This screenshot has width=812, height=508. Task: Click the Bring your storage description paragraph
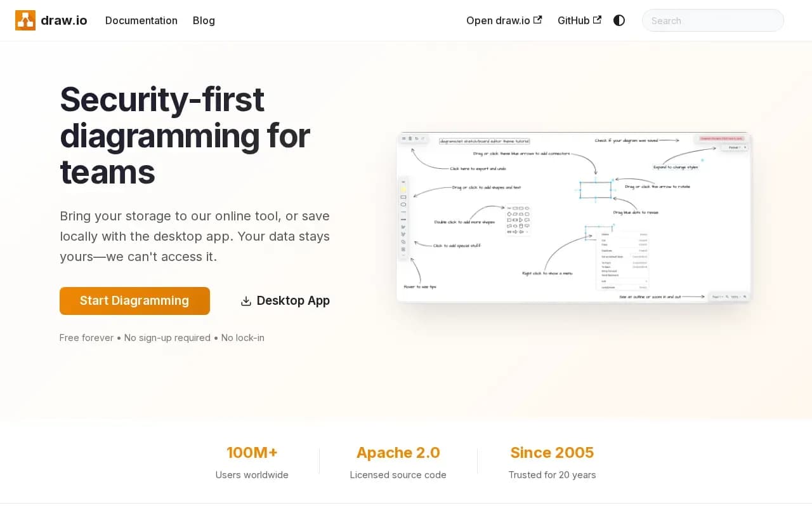tap(195, 236)
